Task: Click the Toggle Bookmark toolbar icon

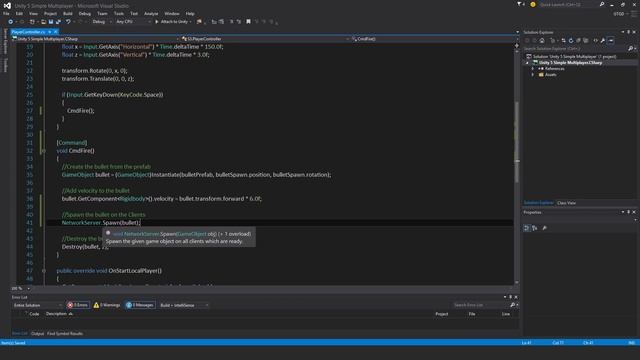Action: pyautogui.click(x=248, y=22)
